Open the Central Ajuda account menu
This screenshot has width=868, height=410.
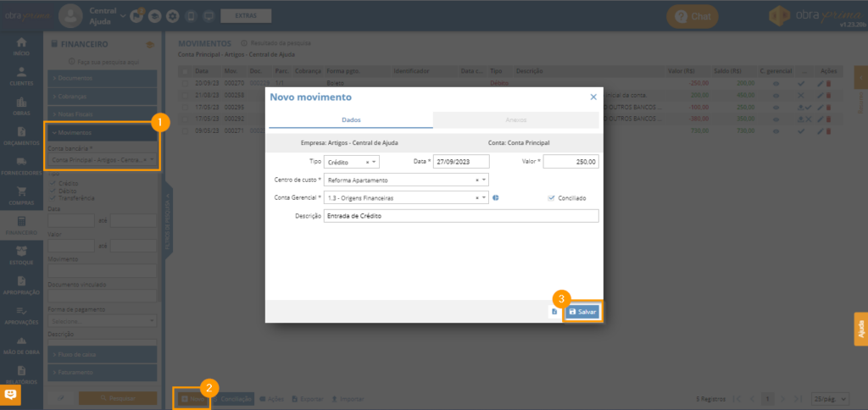tap(107, 16)
